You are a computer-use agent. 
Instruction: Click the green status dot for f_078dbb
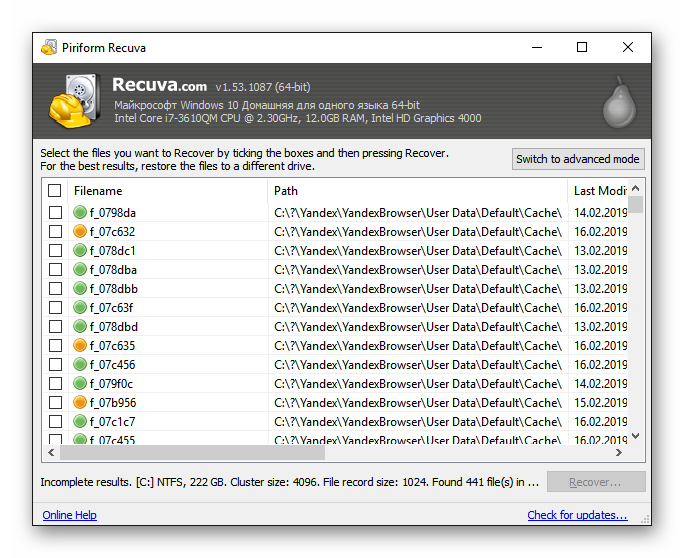coord(80,288)
